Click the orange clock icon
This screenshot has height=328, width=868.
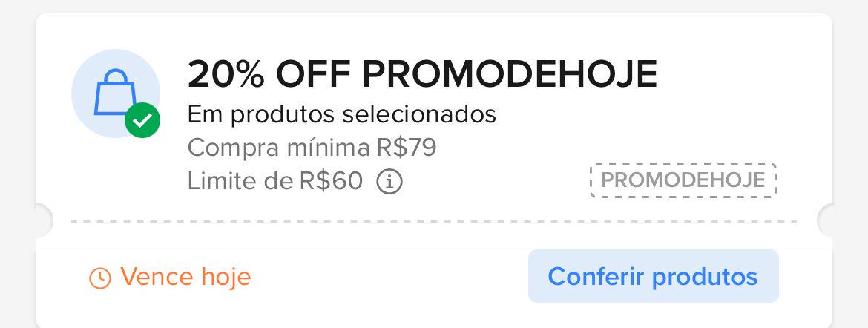99,278
